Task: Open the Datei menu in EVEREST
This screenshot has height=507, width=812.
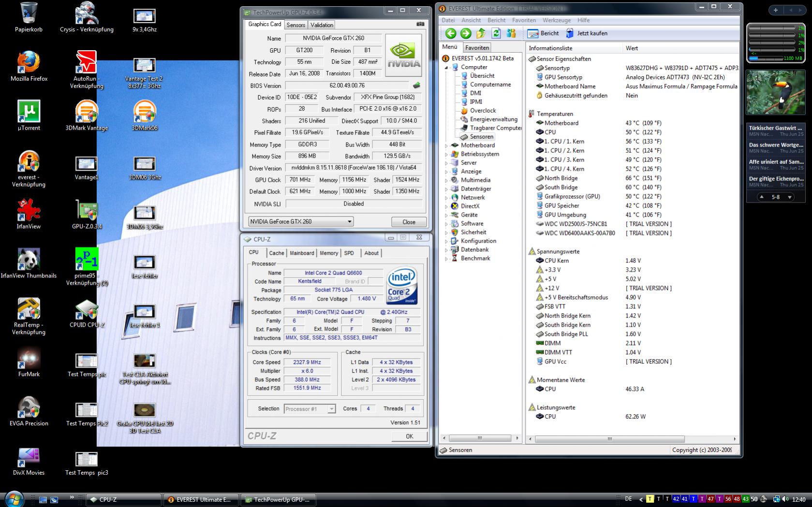Action: (448, 20)
